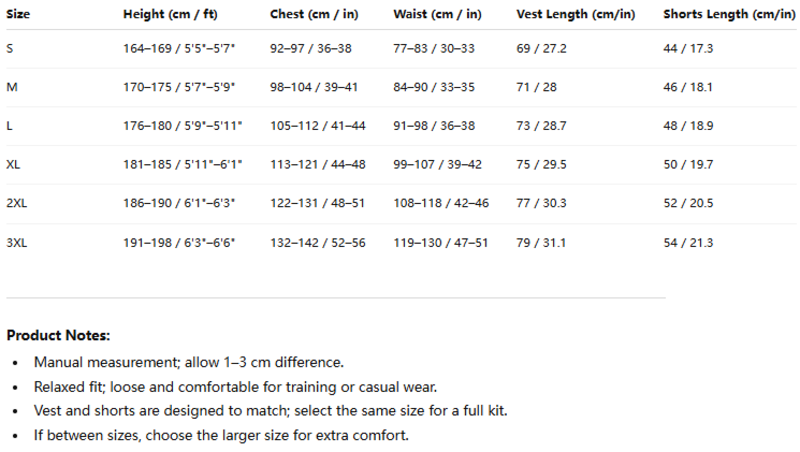Screen dimensions: 800x452
Task: Click the Size column header
Action: pyautogui.click(x=18, y=14)
